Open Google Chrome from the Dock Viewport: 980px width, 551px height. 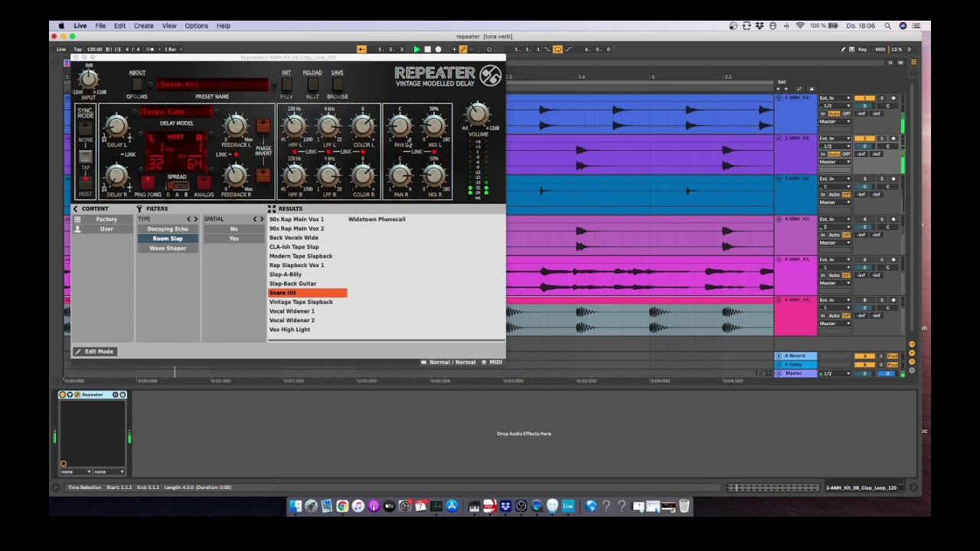tap(342, 506)
